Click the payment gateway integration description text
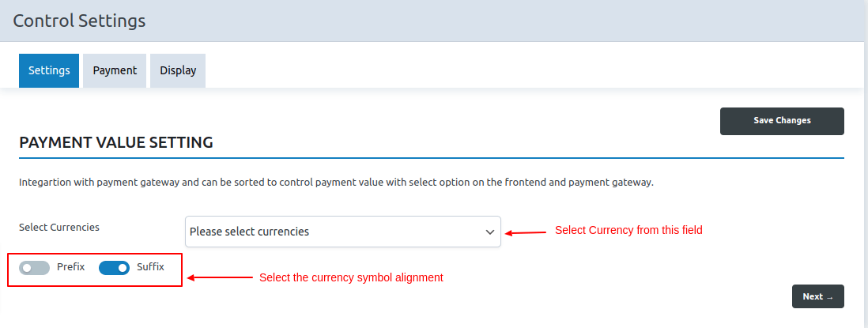The image size is (868, 328). point(336,183)
